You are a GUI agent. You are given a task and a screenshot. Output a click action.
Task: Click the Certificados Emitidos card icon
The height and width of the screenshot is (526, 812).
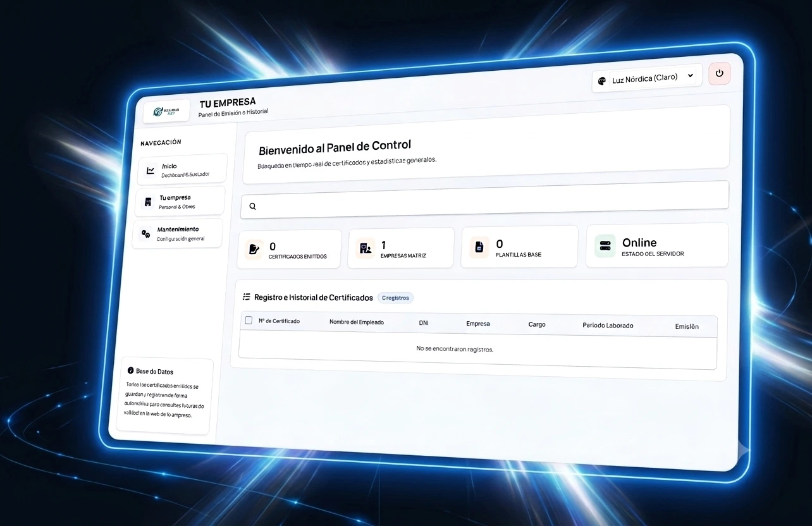point(254,249)
